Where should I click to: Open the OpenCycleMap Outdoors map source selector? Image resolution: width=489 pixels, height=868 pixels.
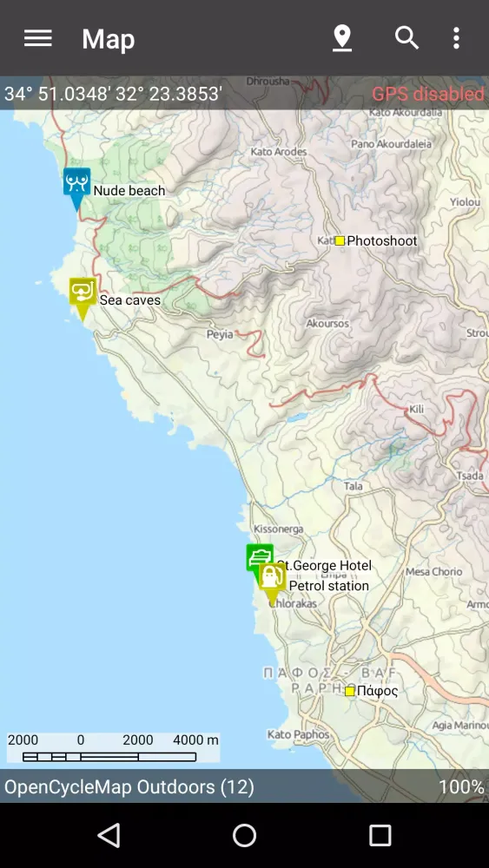tap(129, 786)
